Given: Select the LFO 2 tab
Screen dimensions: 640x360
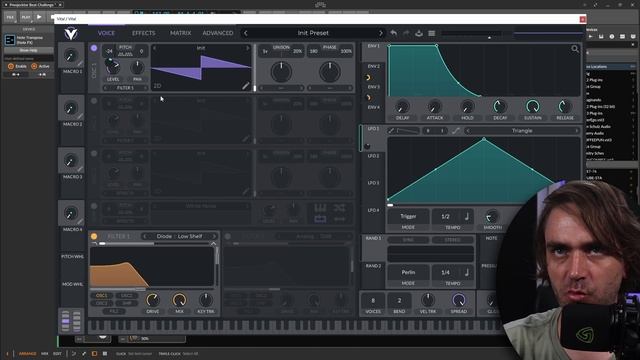Looking at the screenshot, I should pos(373,156).
